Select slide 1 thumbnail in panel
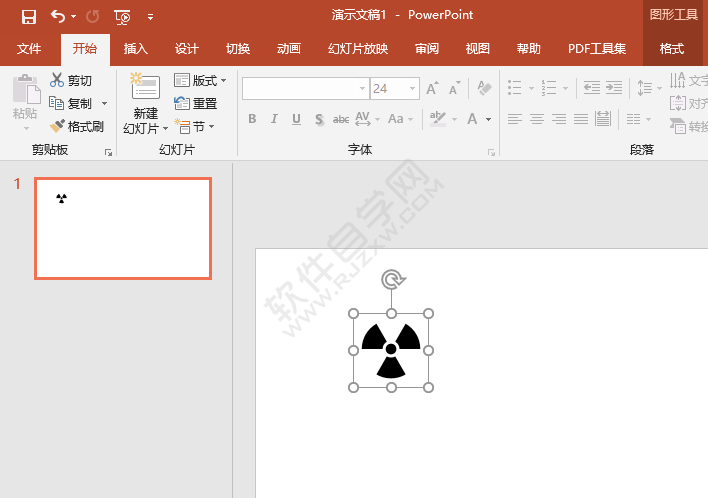The image size is (708, 498). [x=123, y=228]
